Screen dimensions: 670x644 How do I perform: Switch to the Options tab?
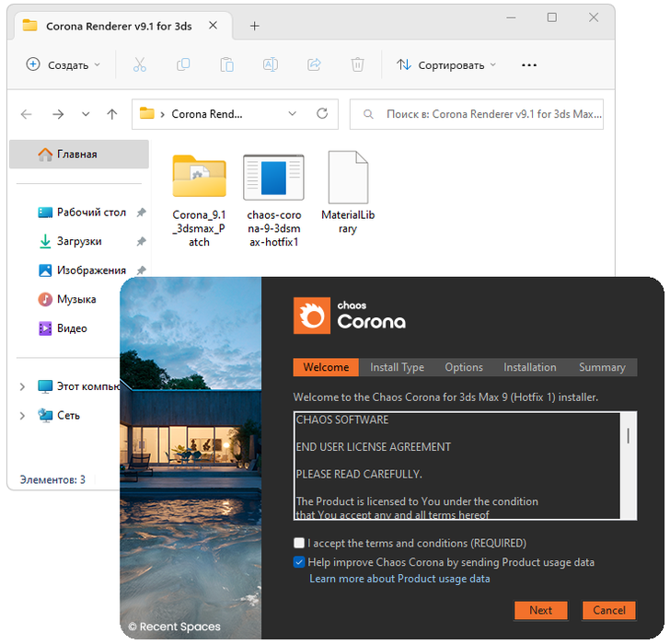[x=464, y=367]
